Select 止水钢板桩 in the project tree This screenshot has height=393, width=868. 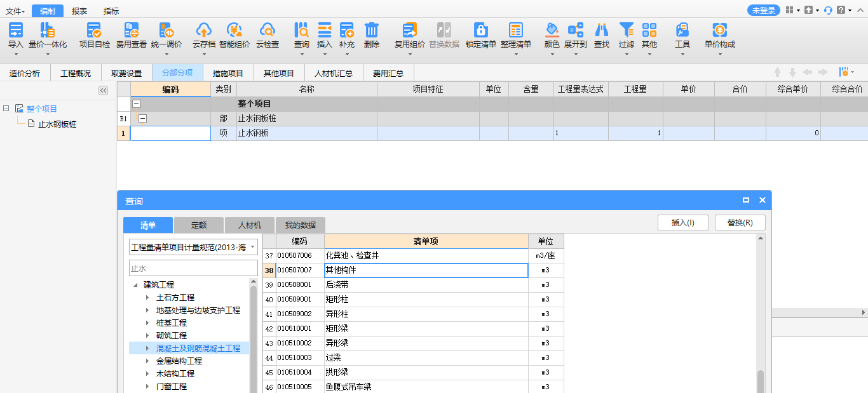57,124
